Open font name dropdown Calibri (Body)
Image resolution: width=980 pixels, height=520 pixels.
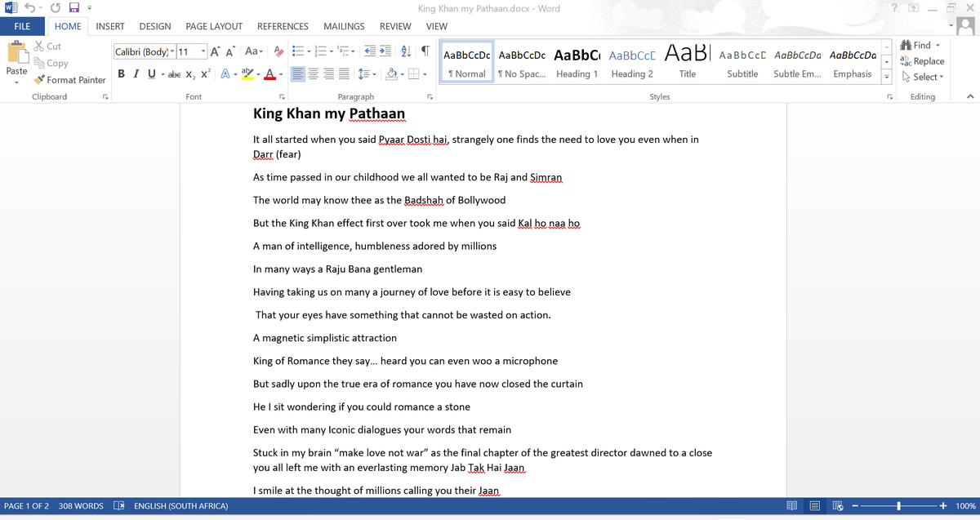coord(172,51)
